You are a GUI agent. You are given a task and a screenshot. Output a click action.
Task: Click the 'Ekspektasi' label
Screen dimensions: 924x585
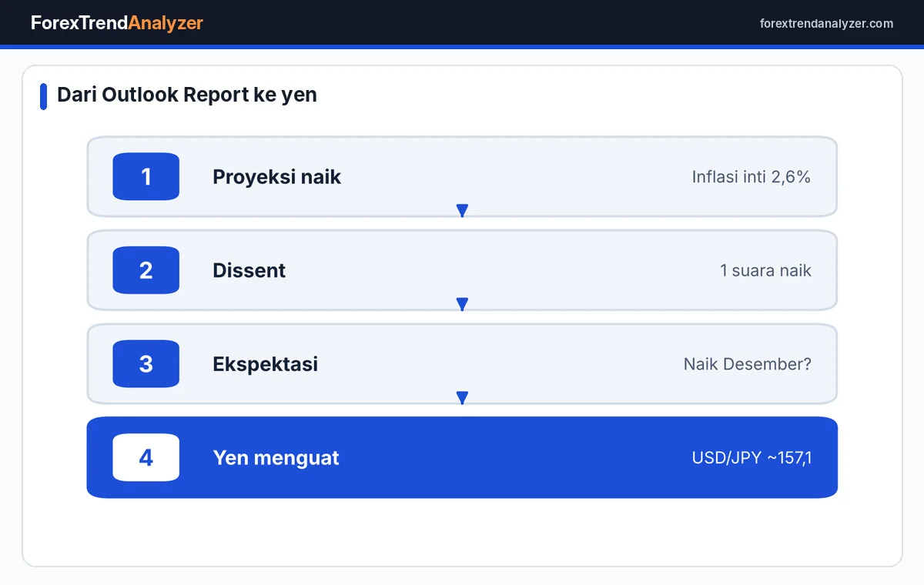[265, 364]
